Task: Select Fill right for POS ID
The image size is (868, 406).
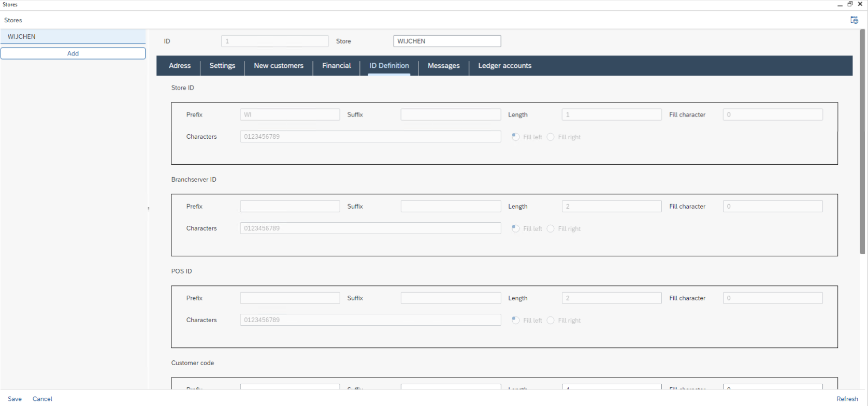Action: (551, 320)
